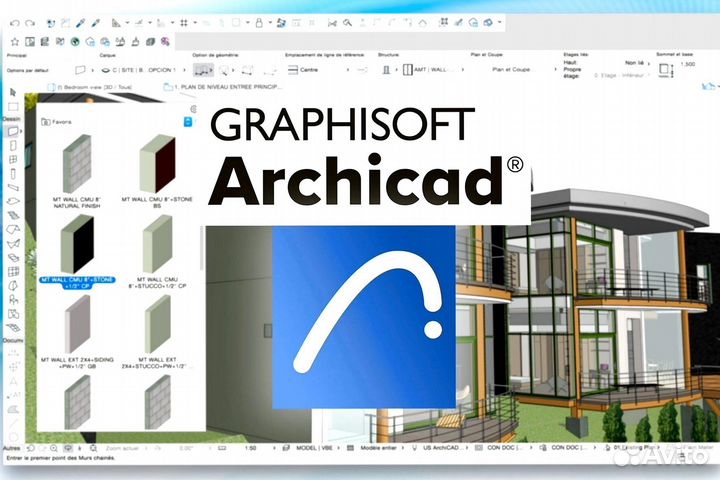720x480 pixels.
Task: Undo the last action in top toolbar
Action: (15, 23)
